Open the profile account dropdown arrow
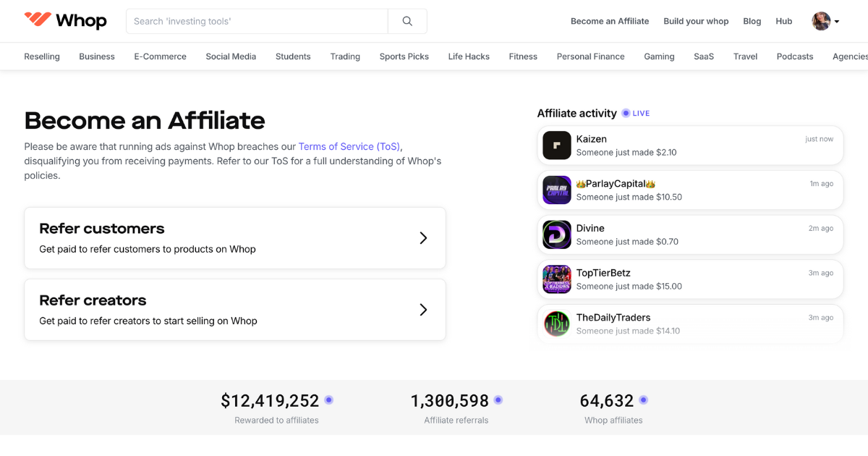 tap(835, 22)
